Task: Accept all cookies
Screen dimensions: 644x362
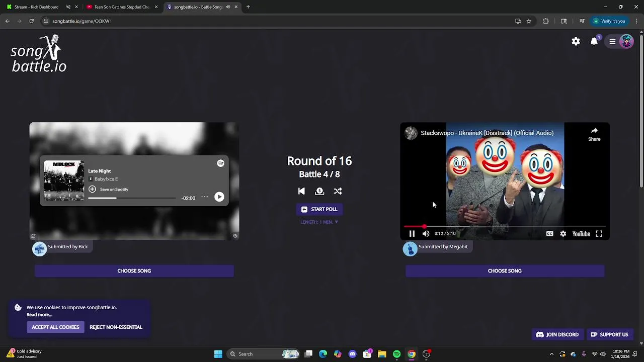Action: [x=55, y=327]
